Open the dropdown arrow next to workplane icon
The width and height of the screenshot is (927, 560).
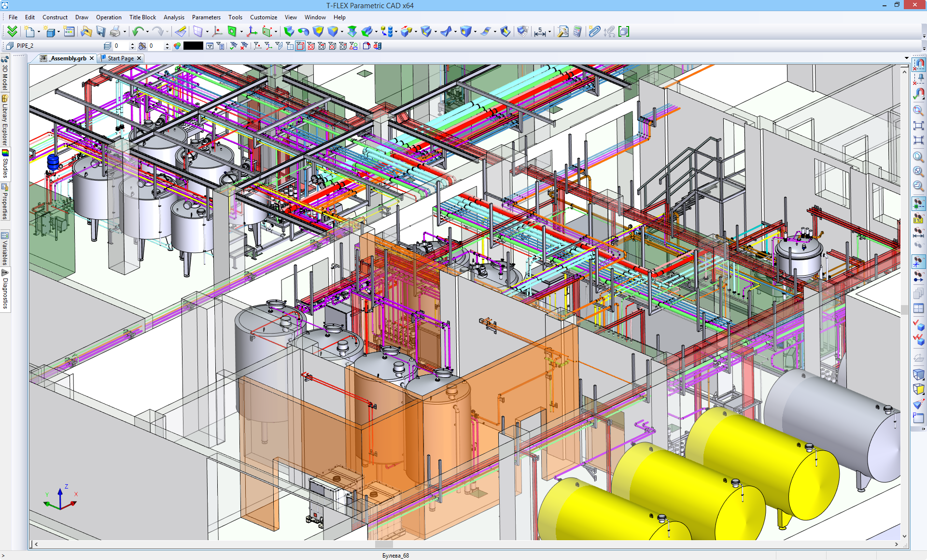coord(207,32)
